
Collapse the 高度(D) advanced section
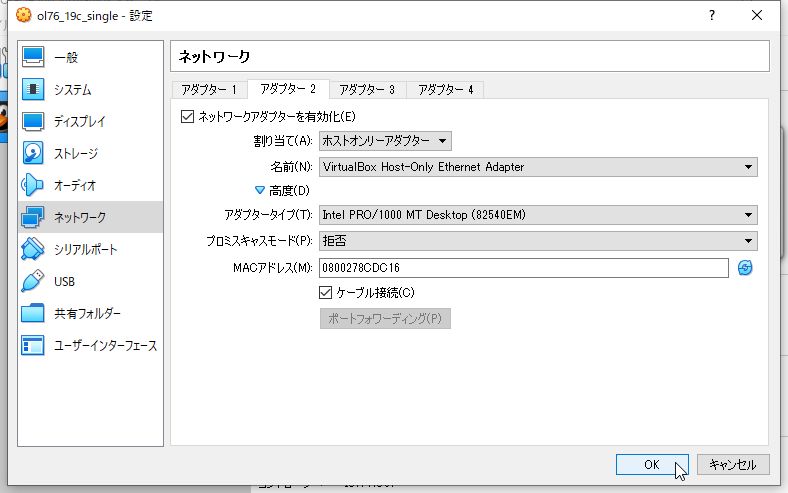(x=260, y=190)
